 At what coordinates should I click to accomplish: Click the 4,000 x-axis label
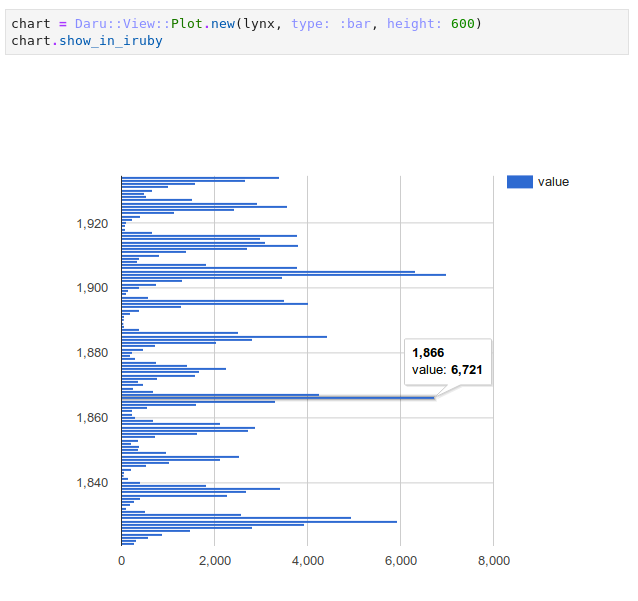[x=307, y=561]
